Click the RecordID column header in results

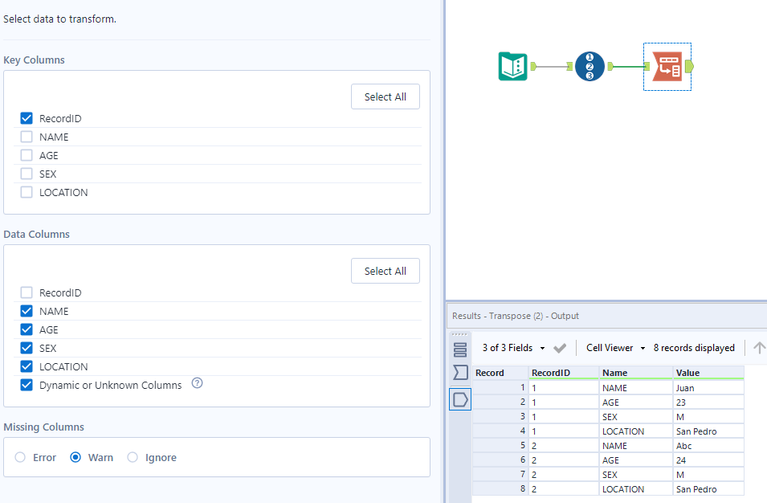click(564, 373)
